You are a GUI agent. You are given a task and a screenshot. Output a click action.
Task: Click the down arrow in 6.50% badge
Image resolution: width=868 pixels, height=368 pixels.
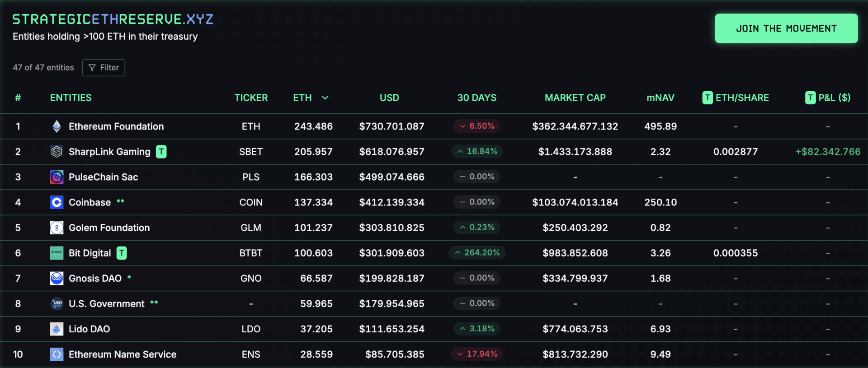462,126
